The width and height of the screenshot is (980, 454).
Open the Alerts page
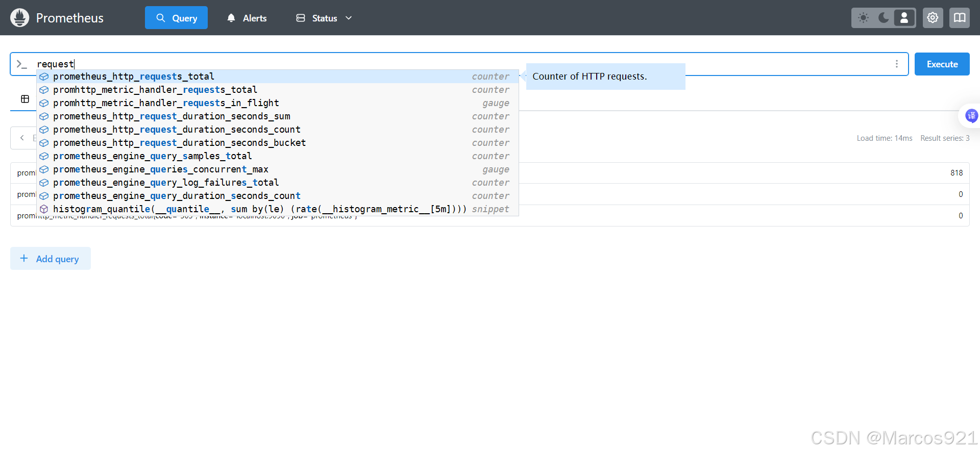(x=247, y=18)
